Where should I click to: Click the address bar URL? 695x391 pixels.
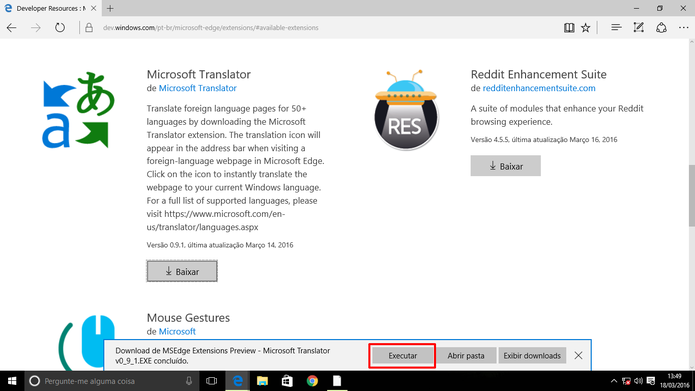tap(211, 27)
